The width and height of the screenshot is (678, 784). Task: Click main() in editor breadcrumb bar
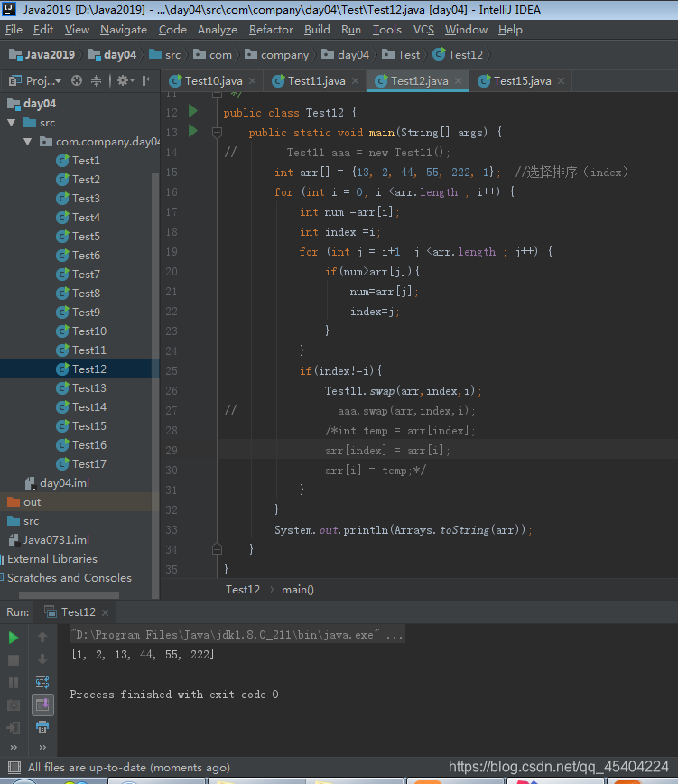coord(298,590)
